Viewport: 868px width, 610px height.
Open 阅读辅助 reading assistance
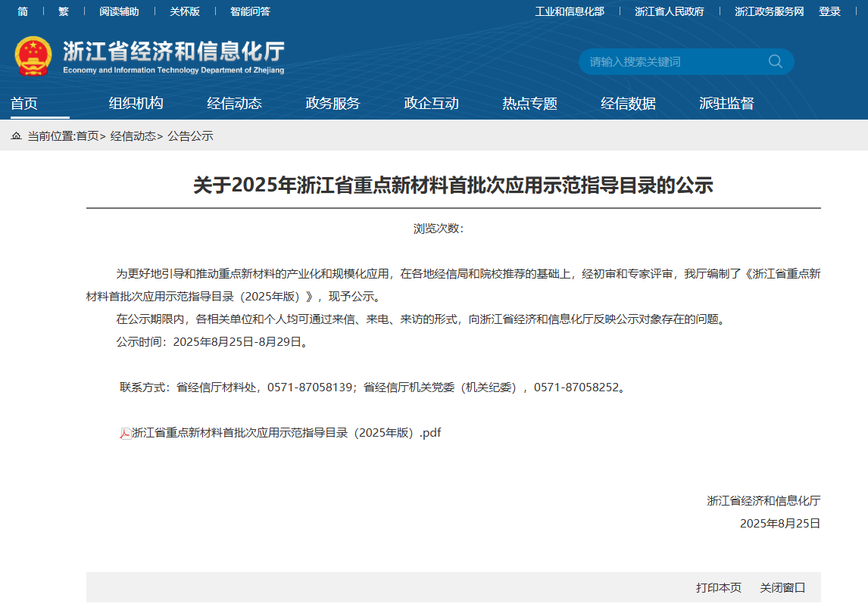coord(119,11)
